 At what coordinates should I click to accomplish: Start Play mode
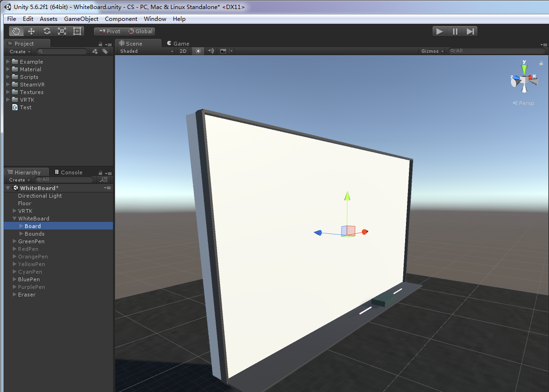tap(440, 31)
